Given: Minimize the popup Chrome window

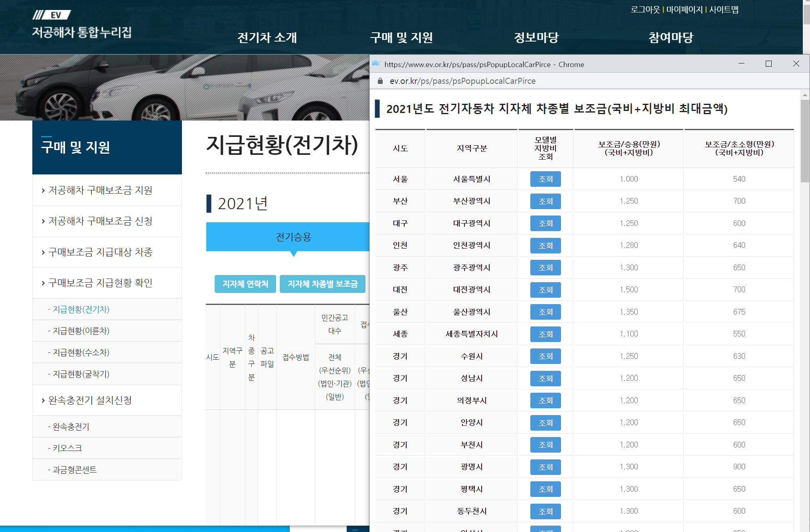Looking at the screenshot, I should [741, 64].
